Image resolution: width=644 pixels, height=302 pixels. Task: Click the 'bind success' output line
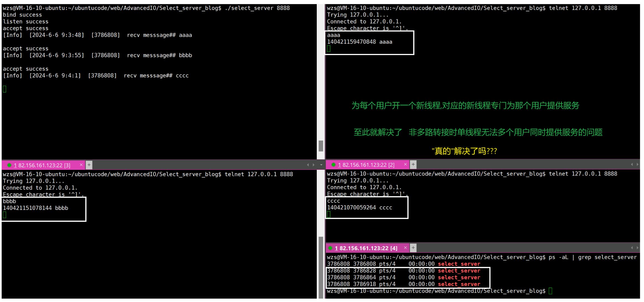22,15
